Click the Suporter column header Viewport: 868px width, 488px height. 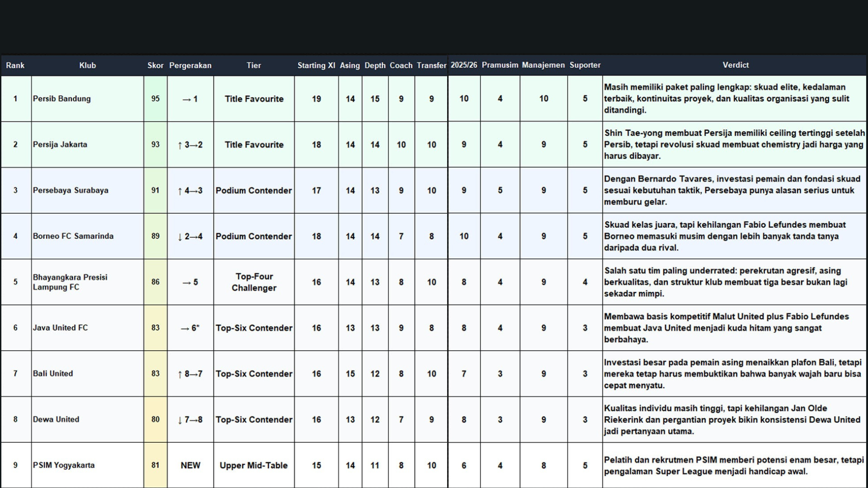point(585,65)
